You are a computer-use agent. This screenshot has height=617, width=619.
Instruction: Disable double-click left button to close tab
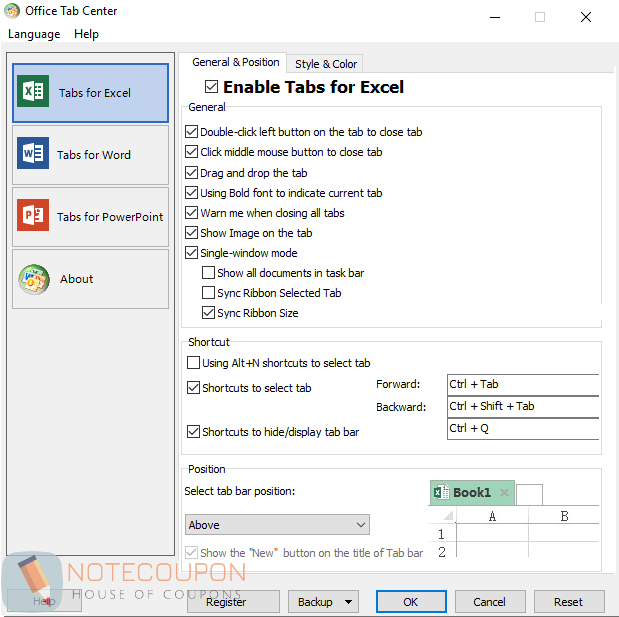(x=191, y=131)
